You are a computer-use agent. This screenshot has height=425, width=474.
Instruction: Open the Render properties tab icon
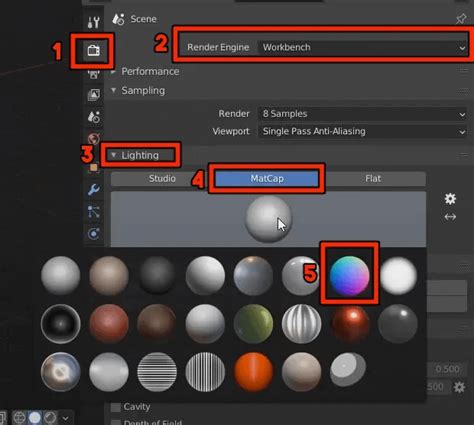click(93, 51)
